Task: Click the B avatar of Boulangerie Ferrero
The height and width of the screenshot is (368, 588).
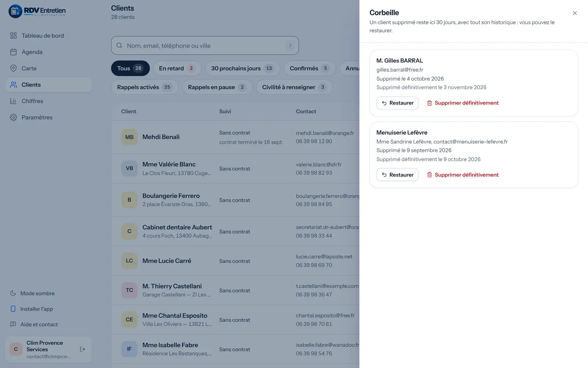Action: pyautogui.click(x=129, y=200)
